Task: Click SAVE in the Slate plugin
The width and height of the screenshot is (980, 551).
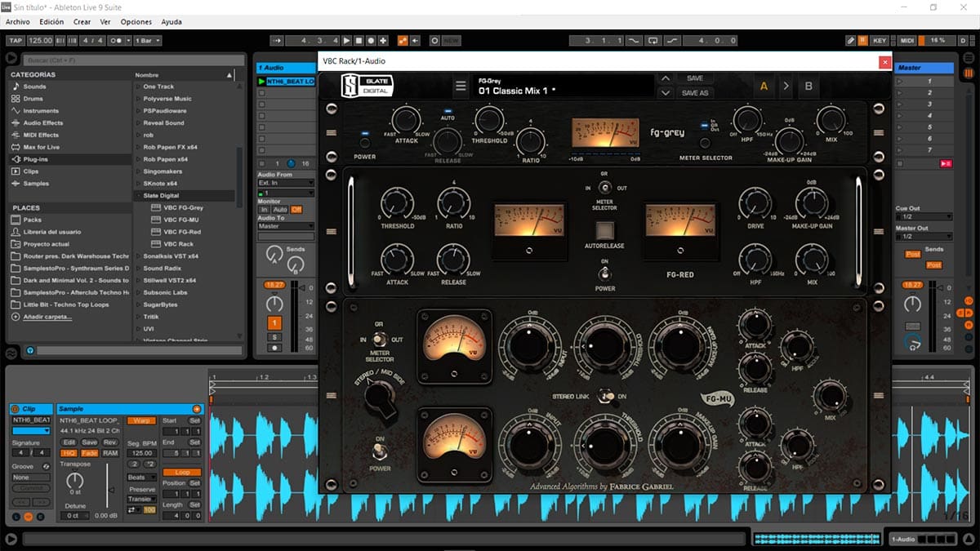Action: tap(695, 78)
